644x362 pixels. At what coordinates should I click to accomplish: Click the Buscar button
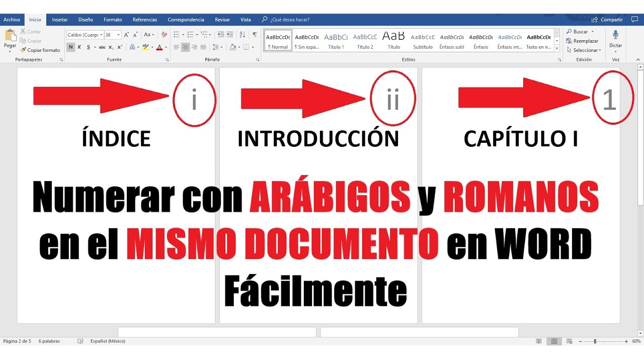577,32
